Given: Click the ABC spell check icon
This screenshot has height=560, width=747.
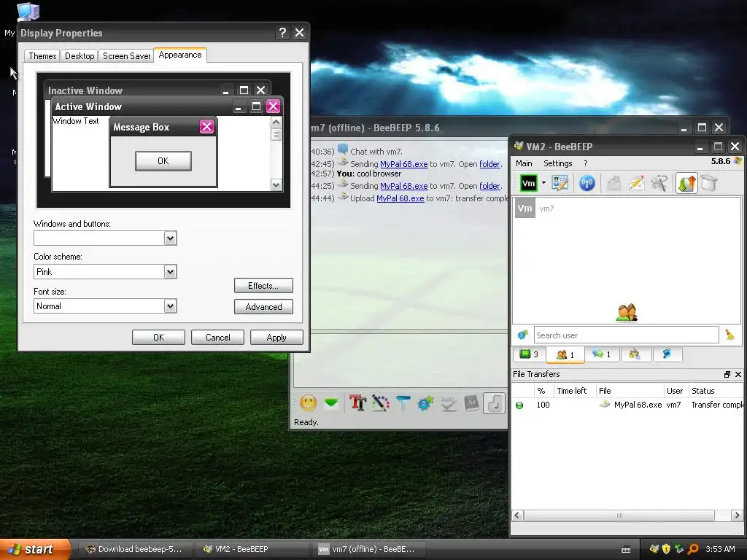Looking at the screenshot, I should 449,403.
